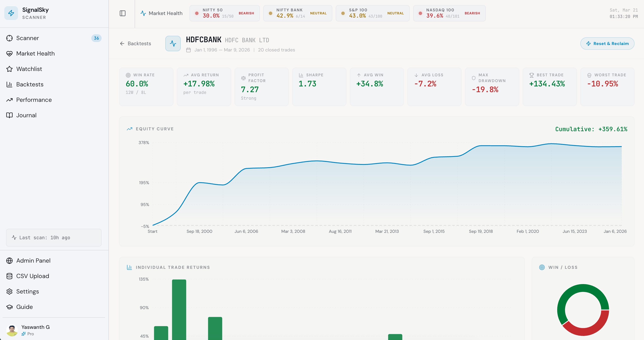Click the pulse icon in the top Market Health header

click(143, 13)
